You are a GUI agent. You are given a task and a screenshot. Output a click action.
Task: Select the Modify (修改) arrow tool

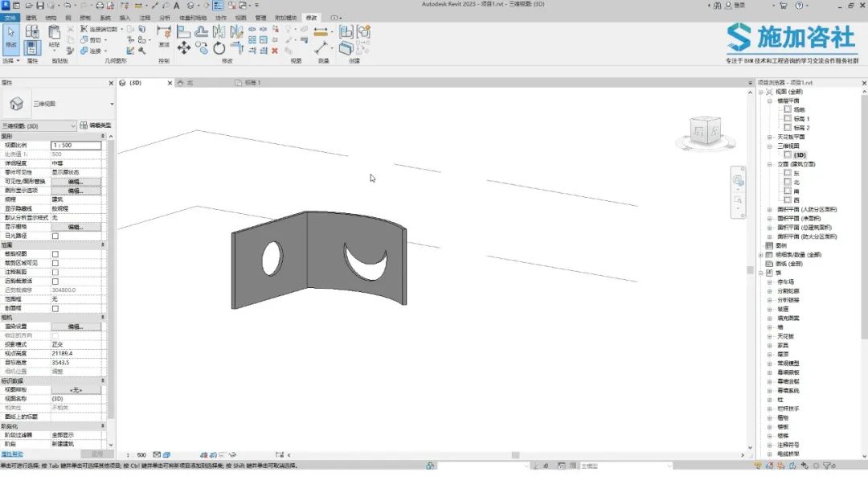tap(10, 35)
